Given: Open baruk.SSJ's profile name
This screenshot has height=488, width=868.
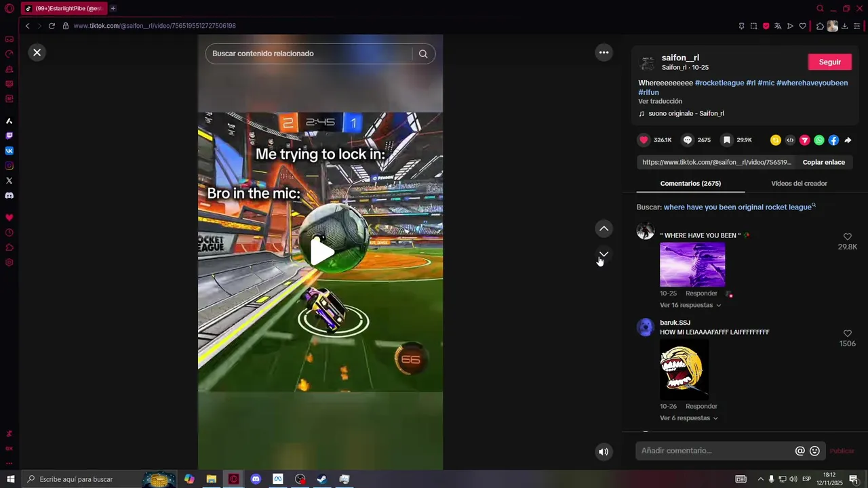Looking at the screenshot, I should (x=675, y=323).
